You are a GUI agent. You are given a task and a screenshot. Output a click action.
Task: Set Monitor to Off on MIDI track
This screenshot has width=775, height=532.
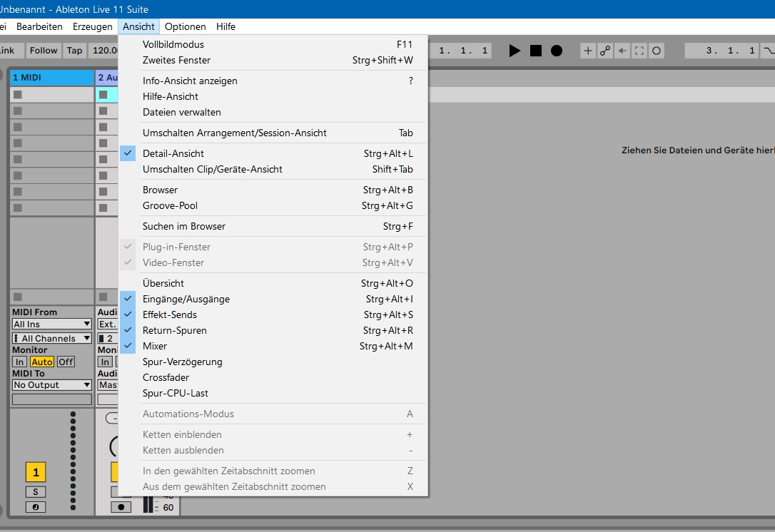(x=66, y=362)
